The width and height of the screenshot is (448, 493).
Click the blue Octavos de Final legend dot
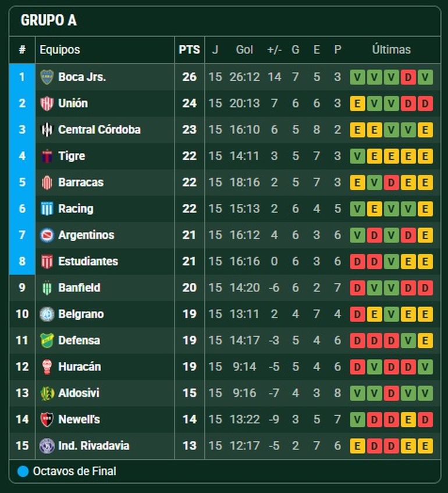23,471
